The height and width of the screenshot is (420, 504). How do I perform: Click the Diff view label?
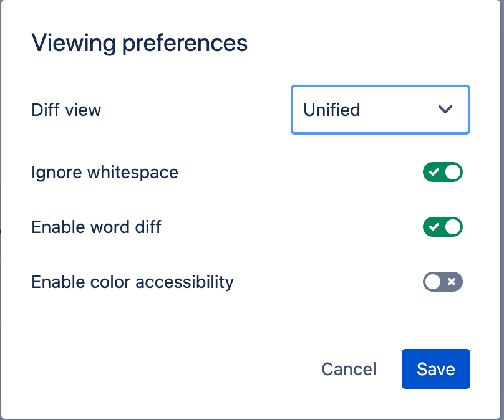(x=66, y=110)
